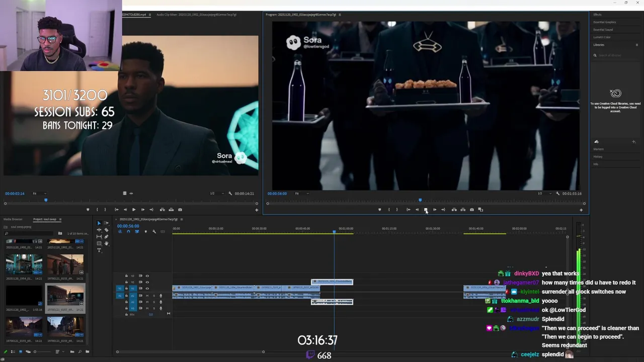Click Drag Audio Only icon in Source monitor

click(131, 193)
